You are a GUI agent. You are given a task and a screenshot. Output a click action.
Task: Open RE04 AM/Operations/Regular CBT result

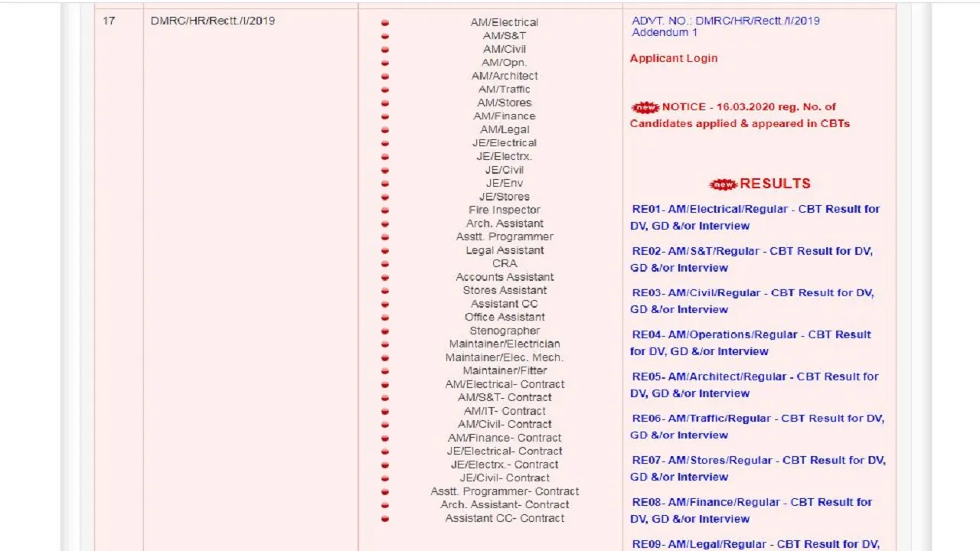pyautogui.click(x=750, y=343)
